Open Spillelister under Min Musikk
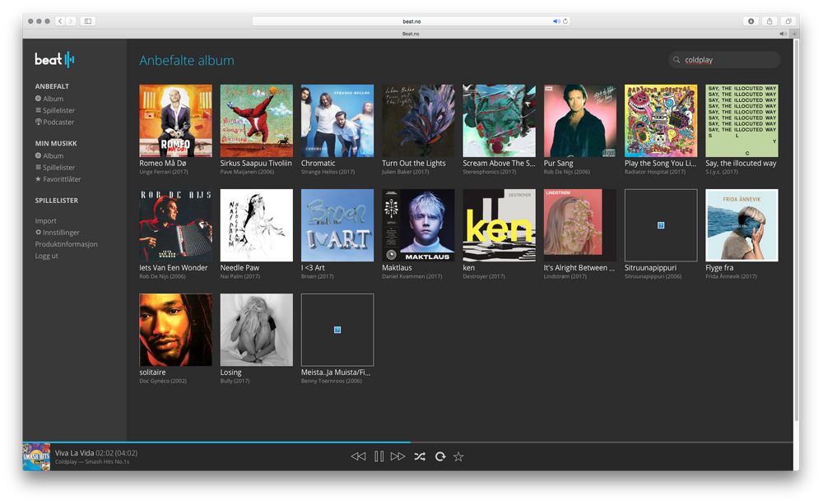Screen dimensions: 823x504 [x=55, y=167]
